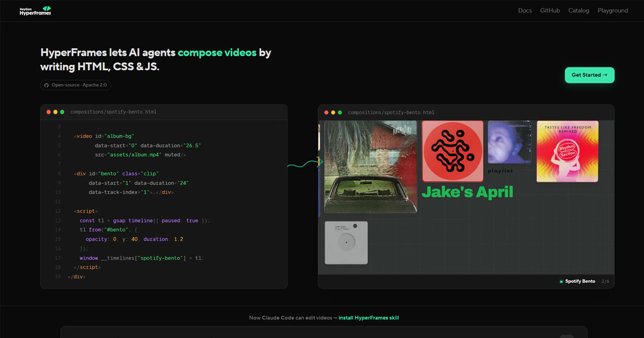Click the GitHub icon in the Apache badge
Screen dimensions: 644x338
pyautogui.click(x=47, y=85)
